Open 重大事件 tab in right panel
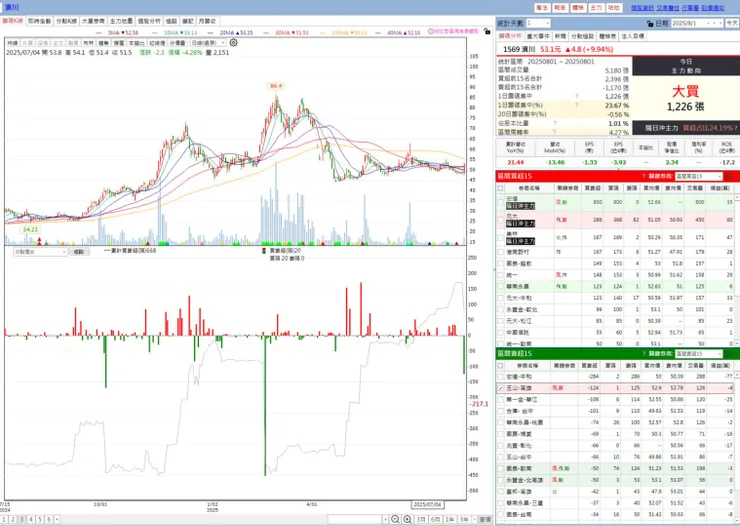Viewport: 740px width, 526px height. pos(538,36)
